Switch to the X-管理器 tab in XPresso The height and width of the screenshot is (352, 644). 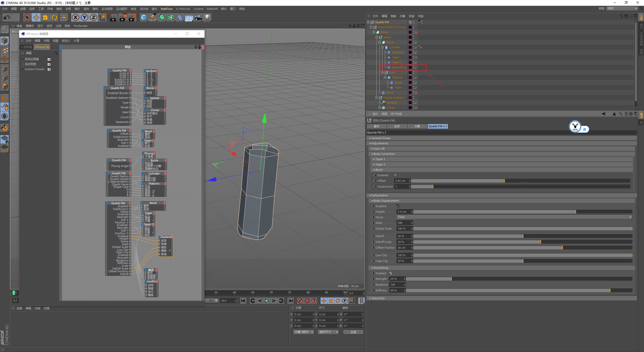26,47
